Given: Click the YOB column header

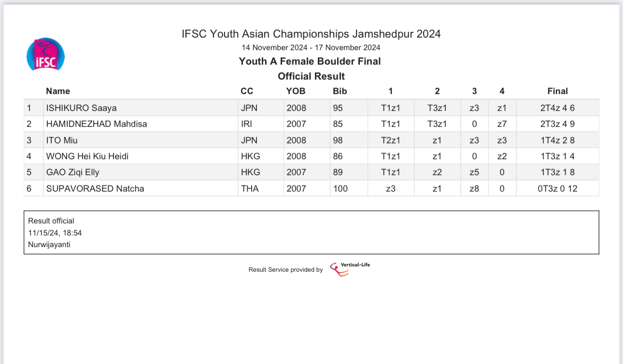Looking at the screenshot, I should click(x=296, y=91).
